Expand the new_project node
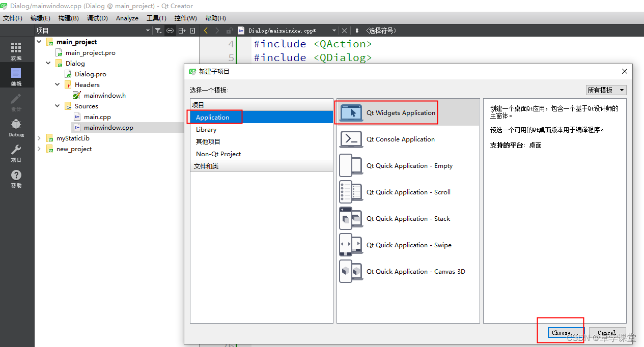The width and height of the screenshot is (644, 347). pyautogui.click(x=39, y=149)
